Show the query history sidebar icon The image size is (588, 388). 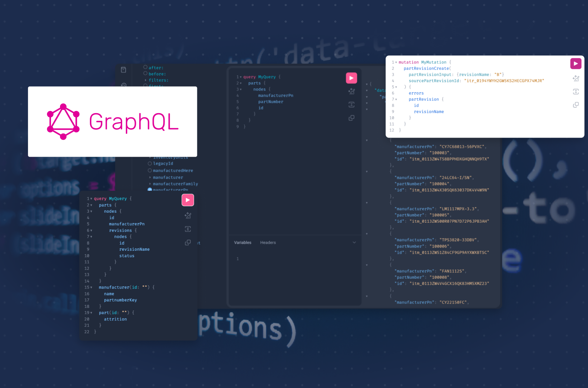point(124,85)
